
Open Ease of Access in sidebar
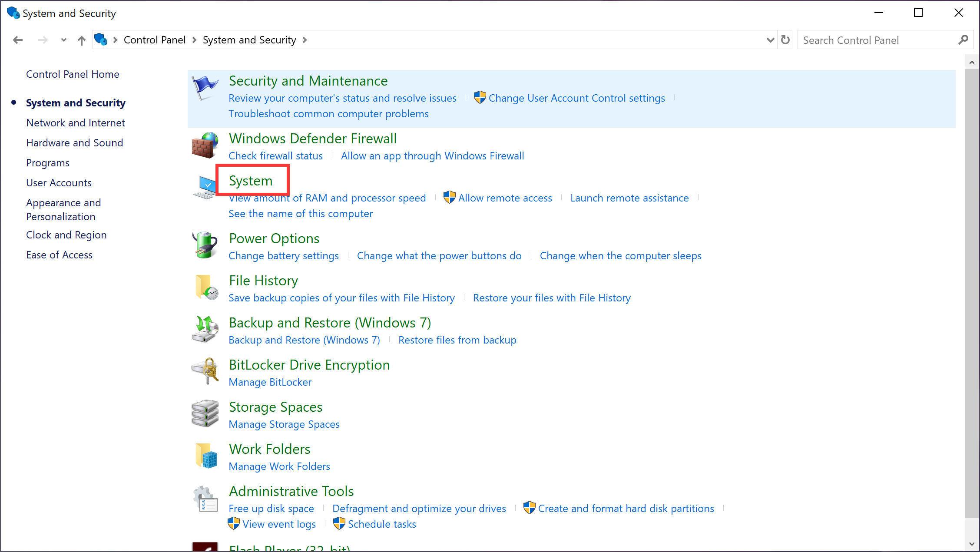[59, 255]
